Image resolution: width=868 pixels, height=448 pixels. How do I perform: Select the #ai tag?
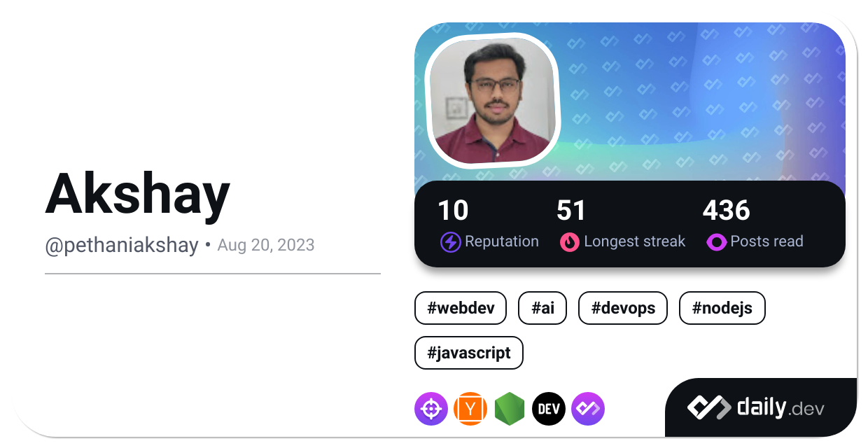(x=542, y=308)
